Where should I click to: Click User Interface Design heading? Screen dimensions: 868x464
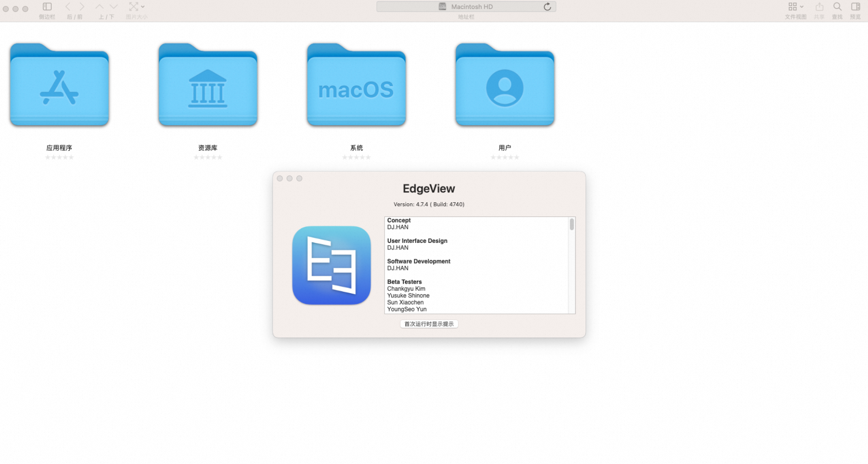point(417,241)
